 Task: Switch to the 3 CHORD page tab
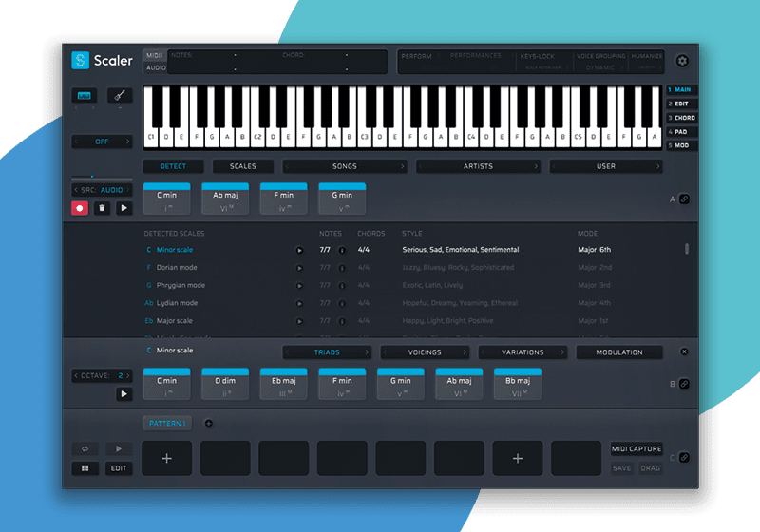[680, 118]
